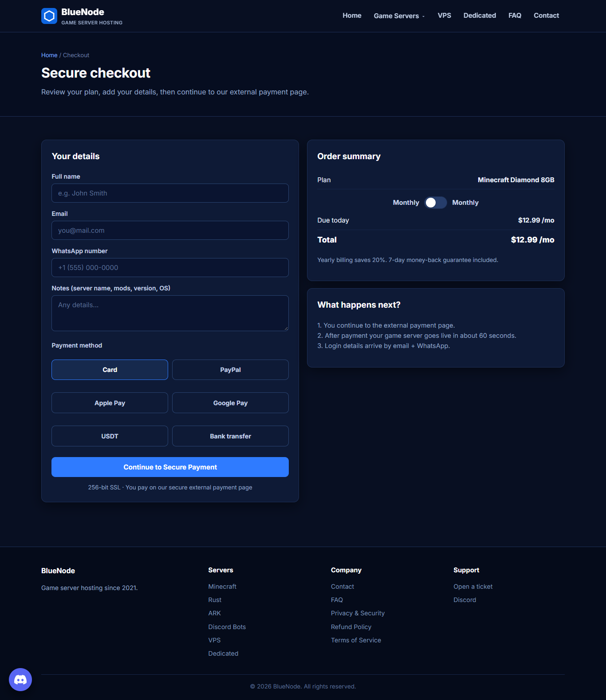Click the $12.99 /mo Total amount
606x700 pixels.
532,240
